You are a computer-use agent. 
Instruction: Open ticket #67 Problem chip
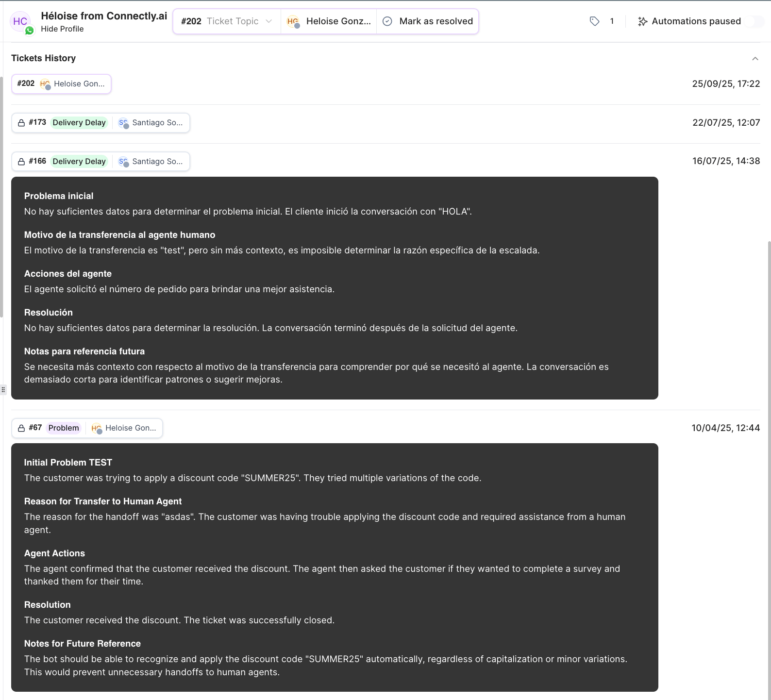(87, 428)
